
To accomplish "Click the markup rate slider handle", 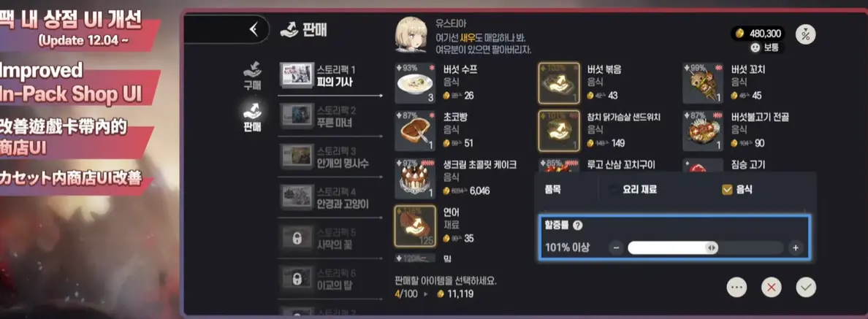I will pos(712,247).
